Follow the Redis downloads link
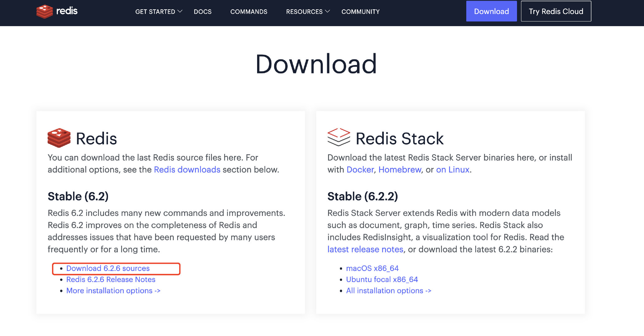Viewport: 644px width, 336px height. click(x=187, y=170)
